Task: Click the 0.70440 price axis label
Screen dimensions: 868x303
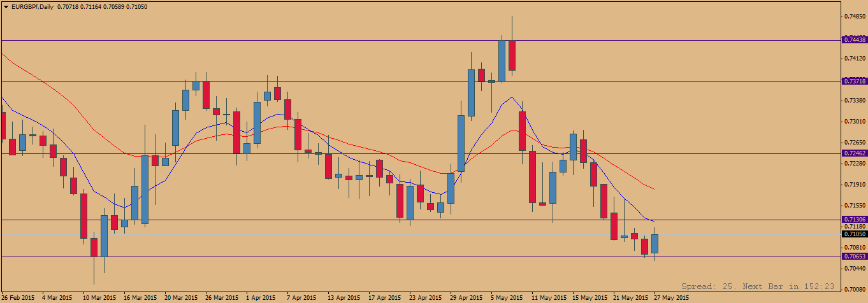Action: coord(855,268)
